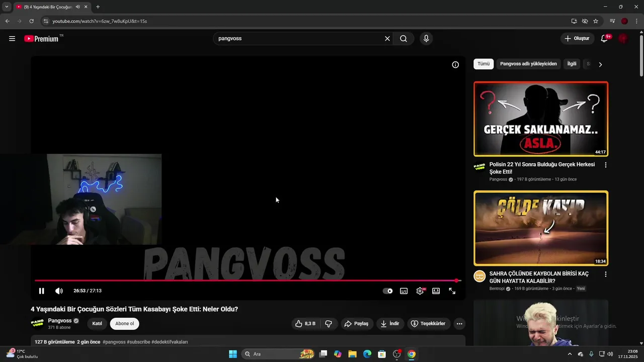Screen dimensions: 644x362
Task: Mute the video volume
Action: tap(59, 291)
